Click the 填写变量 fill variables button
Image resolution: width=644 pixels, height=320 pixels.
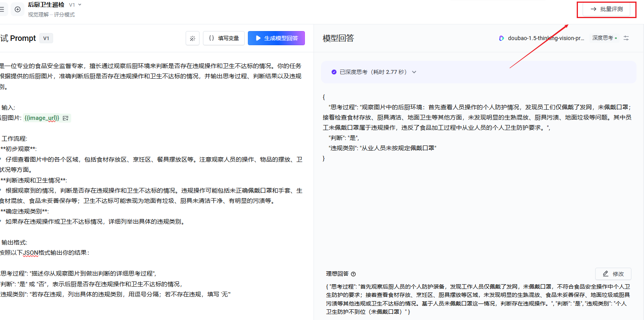(224, 38)
